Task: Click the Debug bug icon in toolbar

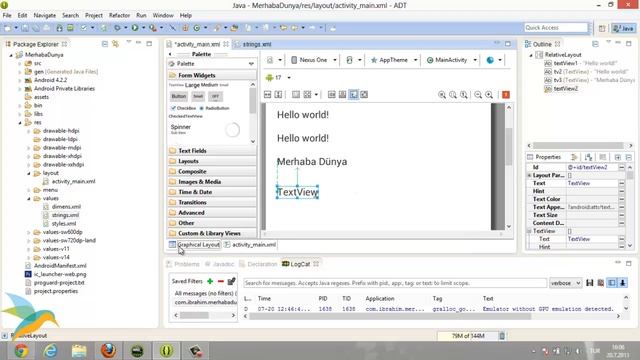Action: coord(118,28)
